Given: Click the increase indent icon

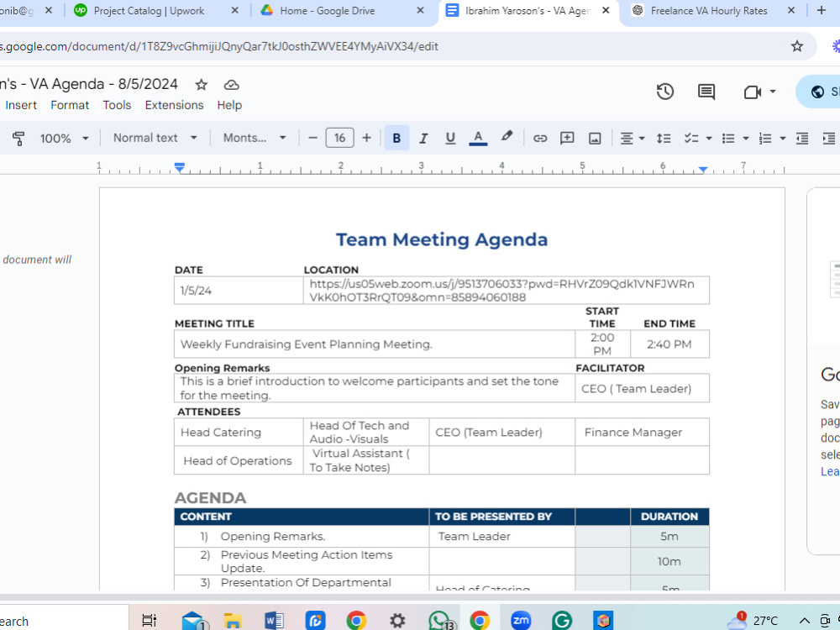Looking at the screenshot, I should [x=829, y=139].
